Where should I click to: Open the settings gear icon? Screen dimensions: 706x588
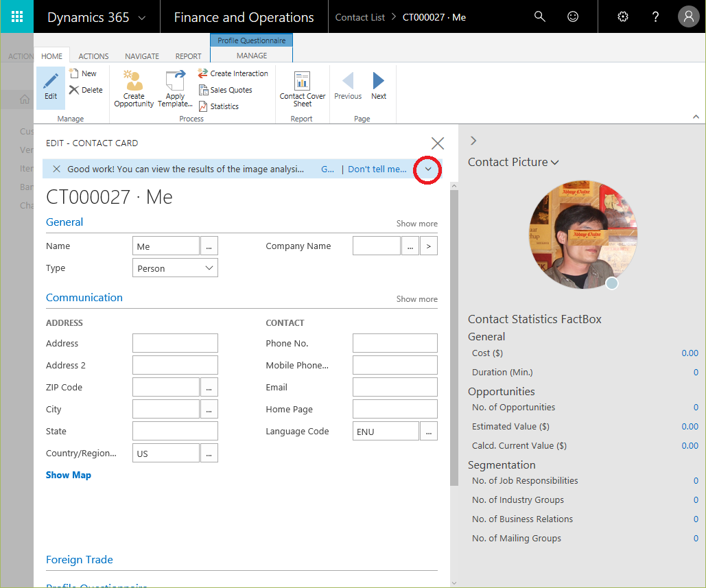623,16
